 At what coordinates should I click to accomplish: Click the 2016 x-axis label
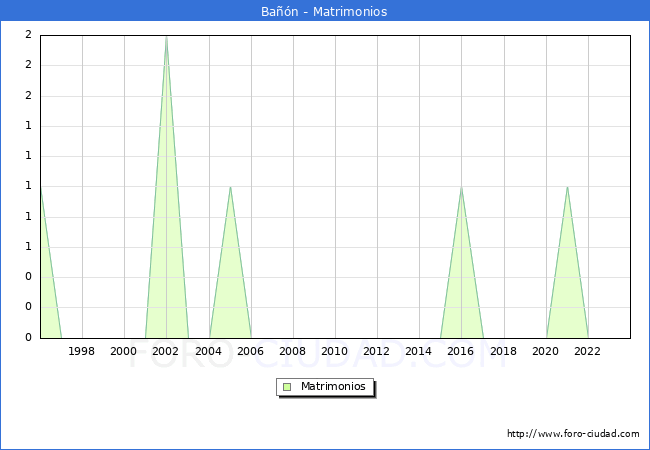pyautogui.click(x=461, y=351)
